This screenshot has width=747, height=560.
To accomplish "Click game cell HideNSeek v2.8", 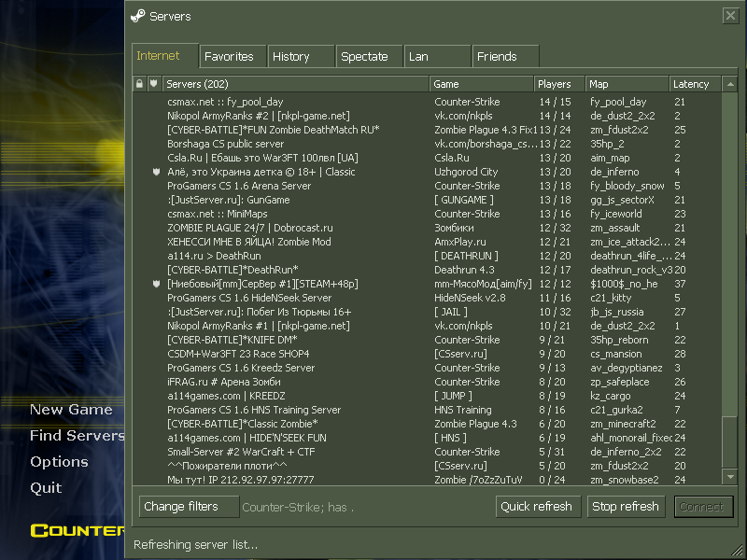I will point(470,298).
